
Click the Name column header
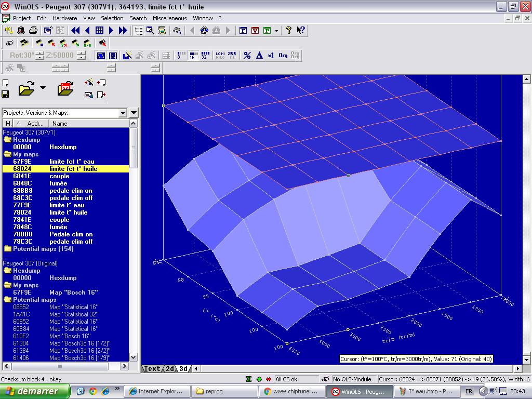point(60,124)
